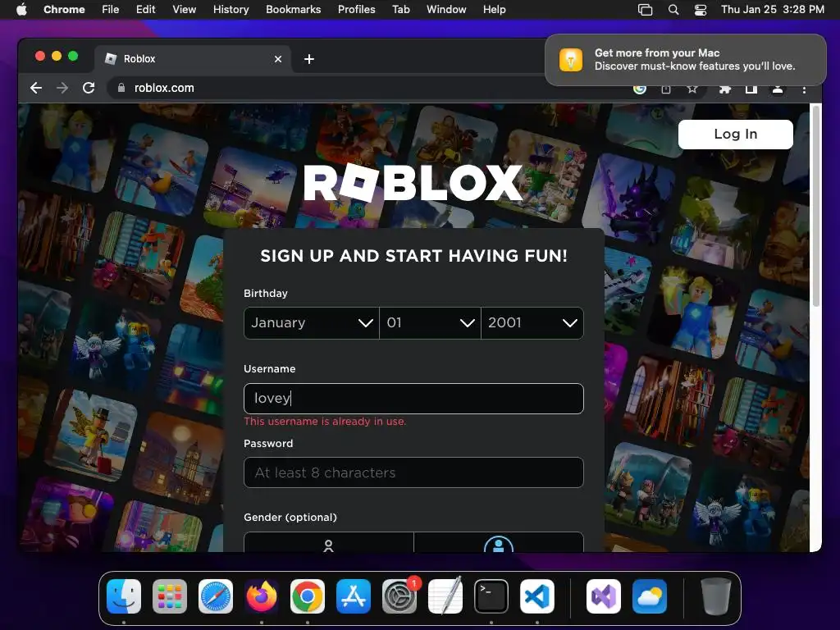Close the Roblox tab
This screenshot has width=840, height=630.
pos(278,59)
